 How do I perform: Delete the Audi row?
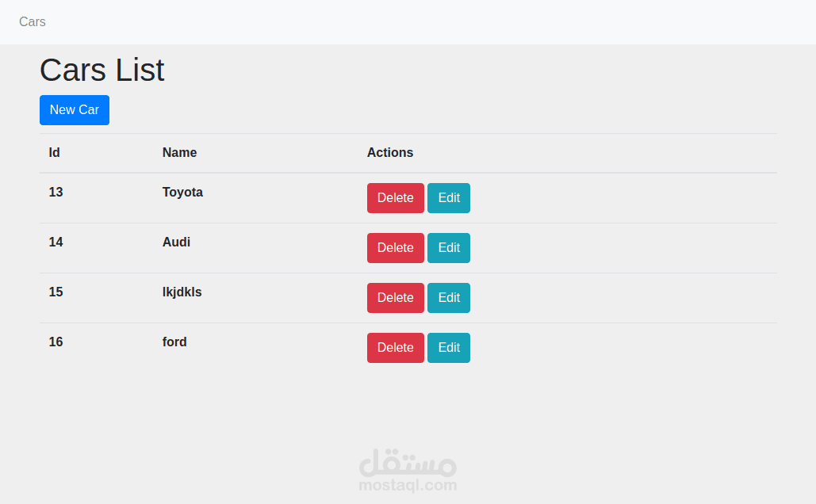pos(395,248)
